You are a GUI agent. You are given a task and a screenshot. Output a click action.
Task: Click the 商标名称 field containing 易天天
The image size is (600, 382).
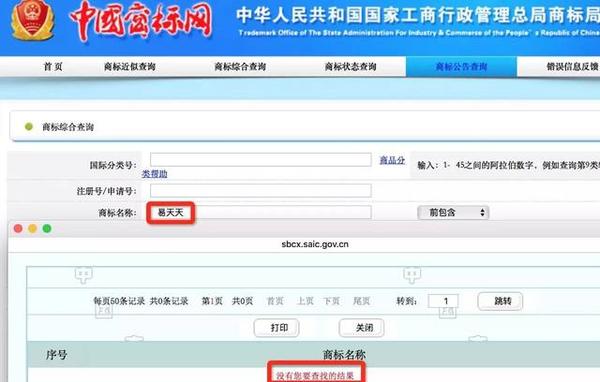click(x=261, y=212)
